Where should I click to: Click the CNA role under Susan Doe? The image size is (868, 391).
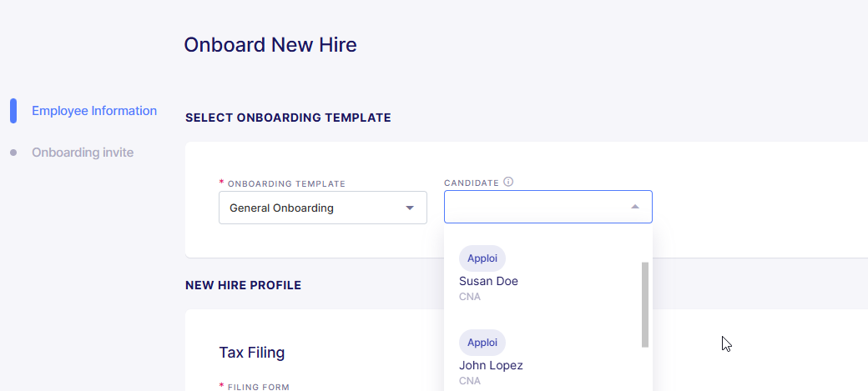tap(469, 297)
